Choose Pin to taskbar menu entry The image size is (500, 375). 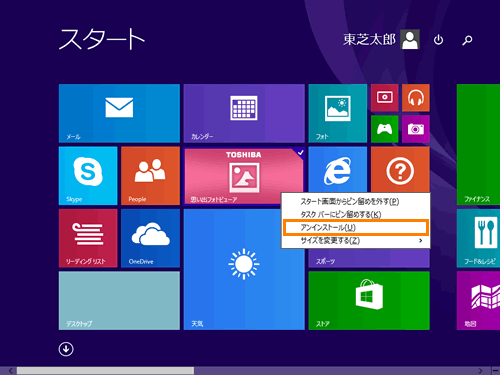point(356,214)
